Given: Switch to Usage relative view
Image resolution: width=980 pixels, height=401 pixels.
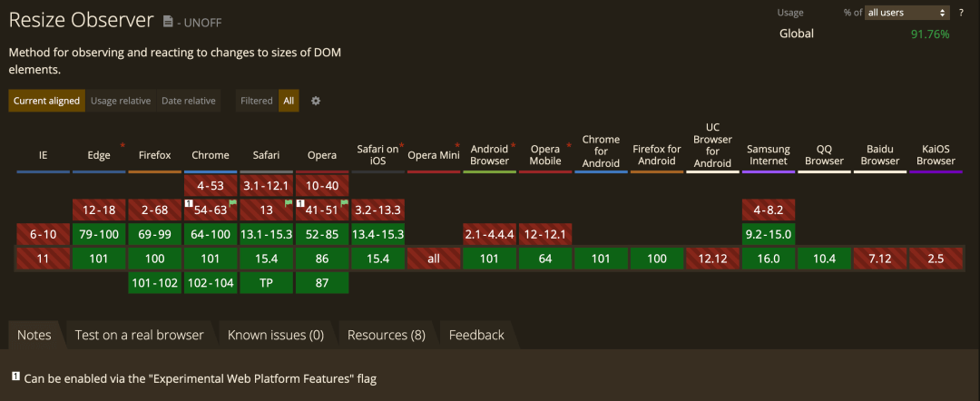Looking at the screenshot, I should pyautogui.click(x=121, y=101).
